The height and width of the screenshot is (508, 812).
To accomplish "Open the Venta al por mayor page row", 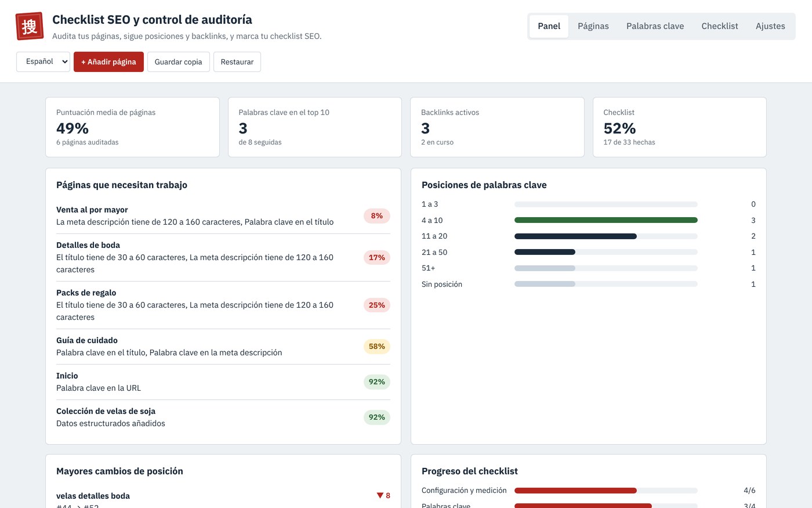I will [223, 216].
